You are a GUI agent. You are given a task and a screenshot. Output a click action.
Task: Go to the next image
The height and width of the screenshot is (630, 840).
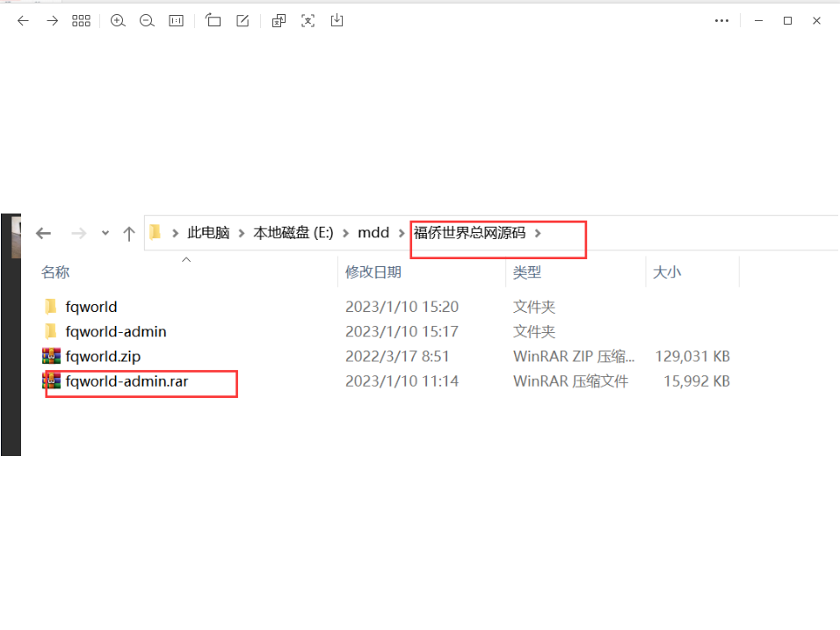[x=52, y=20]
